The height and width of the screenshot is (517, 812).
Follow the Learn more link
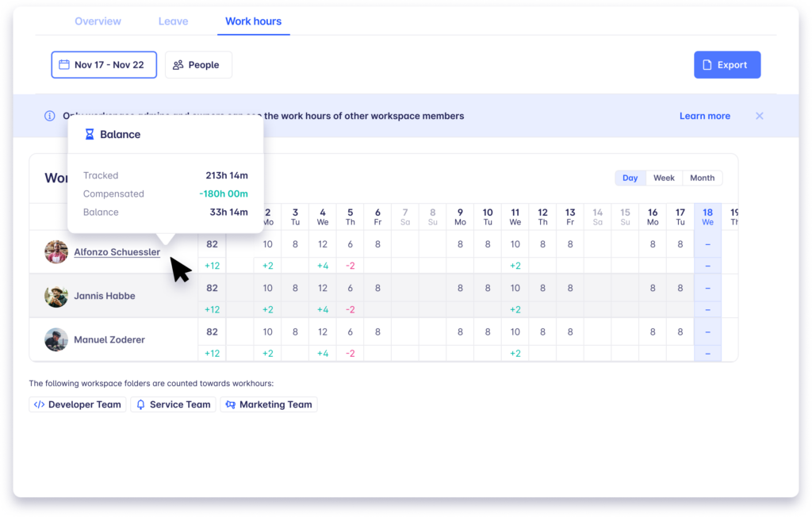point(704,116)
